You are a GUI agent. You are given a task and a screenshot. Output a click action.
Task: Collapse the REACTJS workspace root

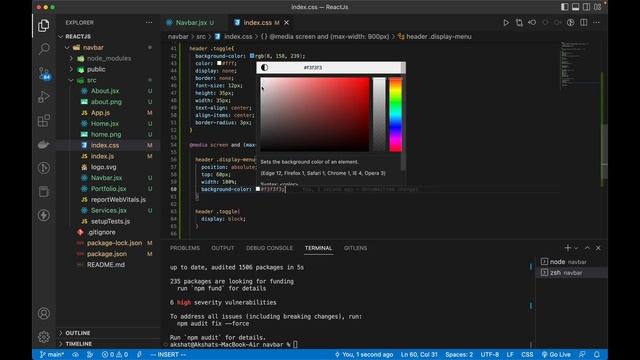click(61, 36)
